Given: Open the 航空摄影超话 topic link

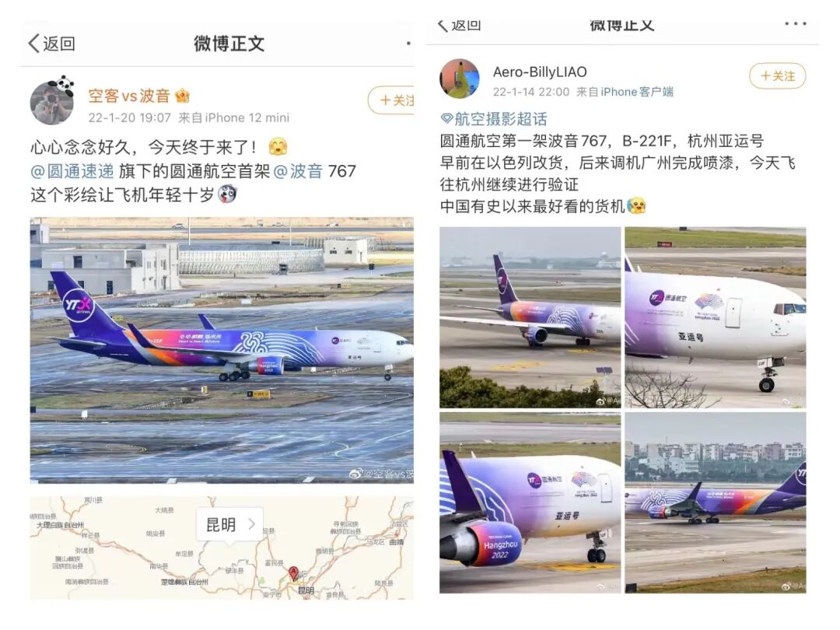Looking at the screenshot, I should pyautogui.click(x=500, y=118).
